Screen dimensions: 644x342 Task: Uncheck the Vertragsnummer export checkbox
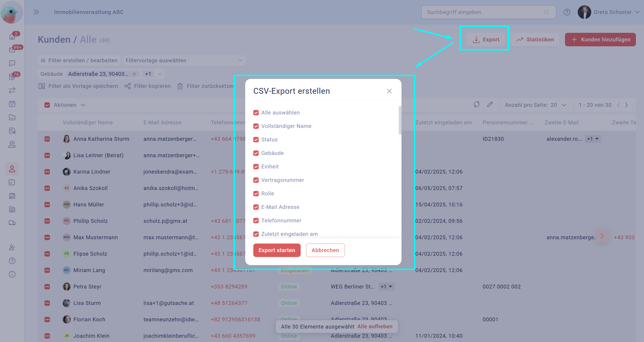pos(256,180)
